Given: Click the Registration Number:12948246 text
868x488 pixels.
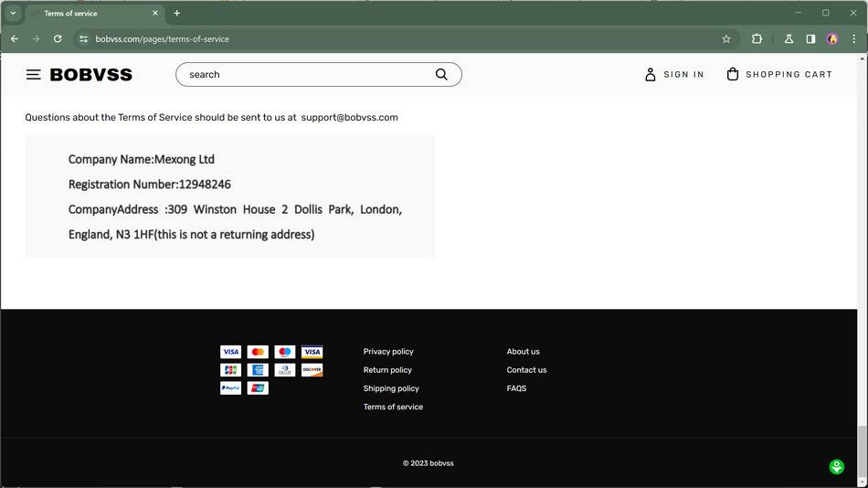Looking at the screenshot, I should click(150, 185).
